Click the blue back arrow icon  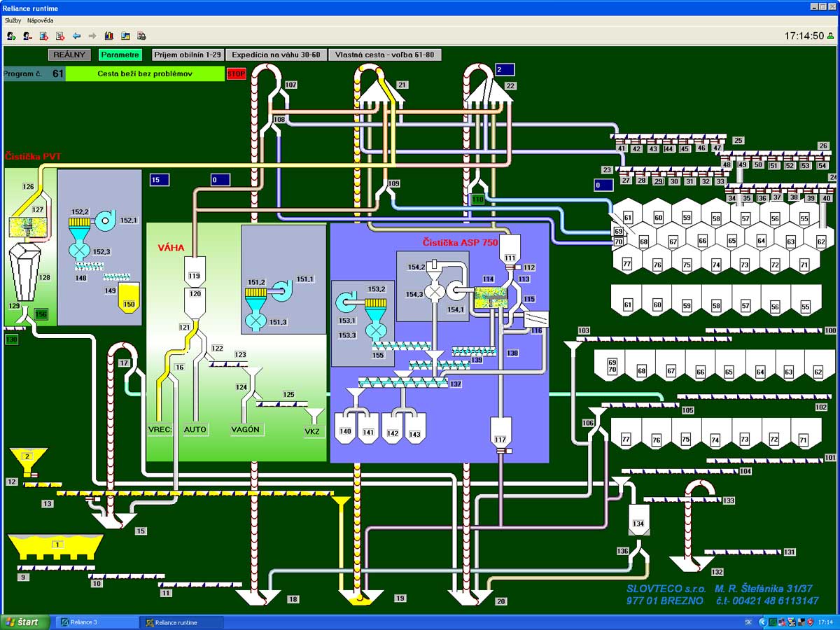[x=76, y=36]
